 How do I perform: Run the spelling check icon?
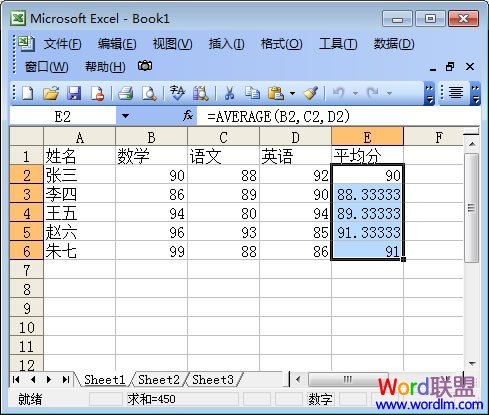point(177,93)
